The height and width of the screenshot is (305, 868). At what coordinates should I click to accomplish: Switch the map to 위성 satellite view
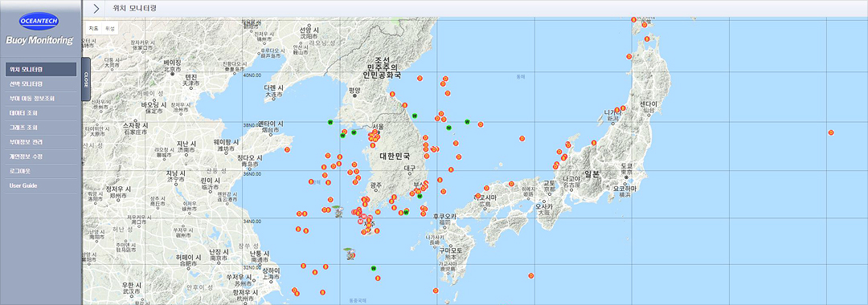pos(109,28)
